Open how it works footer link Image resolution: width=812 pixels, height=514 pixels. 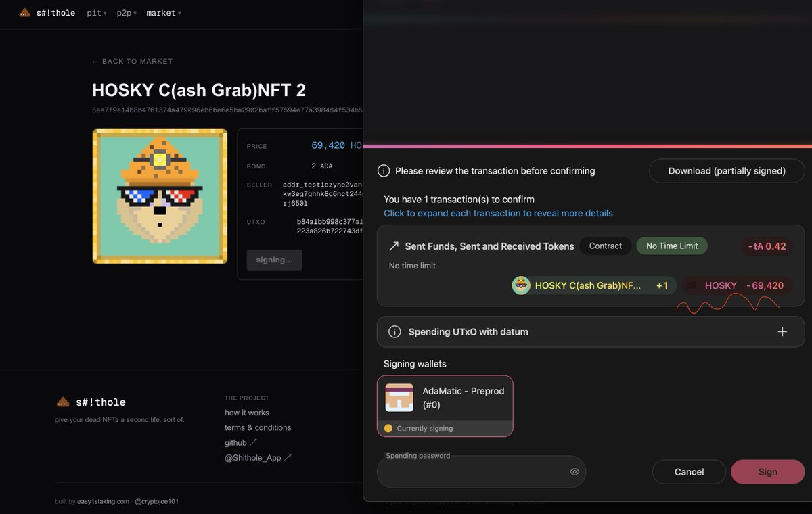[247, 413]
